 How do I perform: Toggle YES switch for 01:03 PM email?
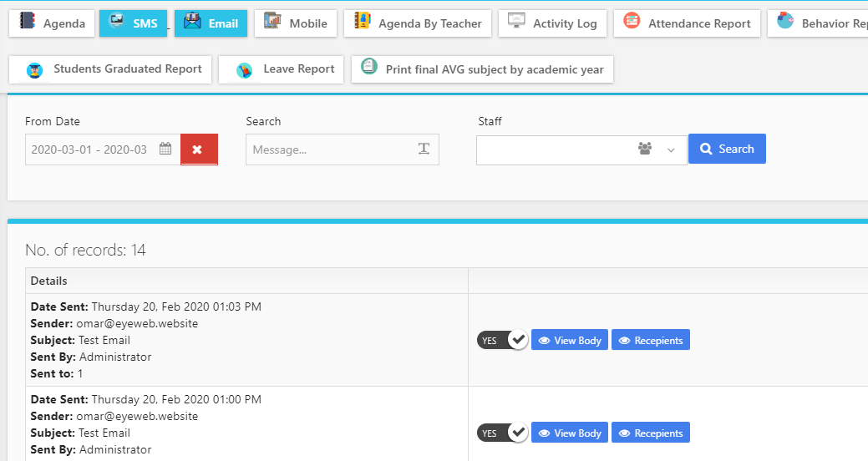point(502,340)
